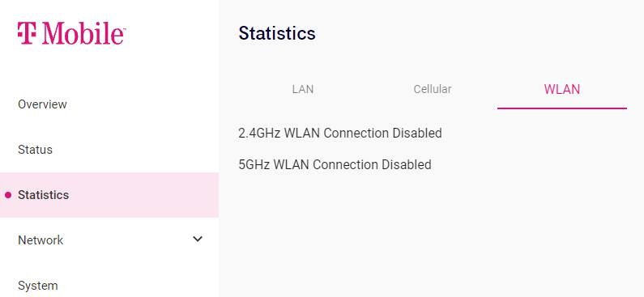The width and height of the screenshot is (644, 297).
Task: Click the Mobile wordmark in the logo
Action: point(83,33)
